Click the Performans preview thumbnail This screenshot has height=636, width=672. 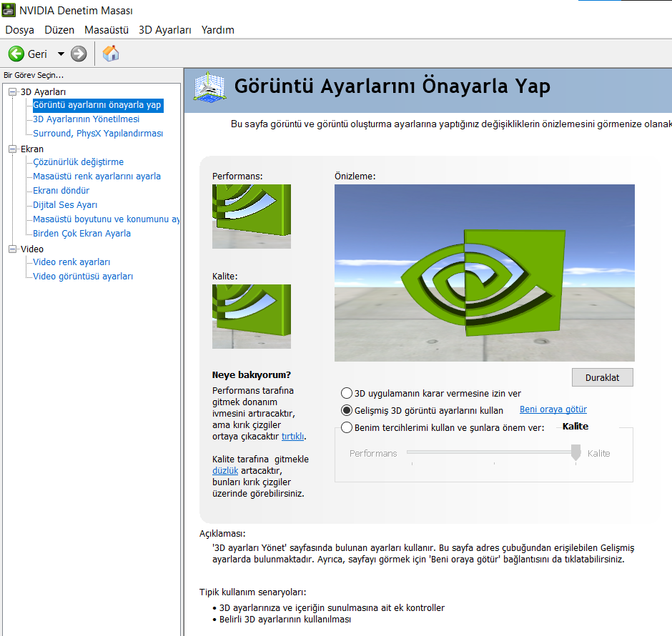(x=252, y=217)
